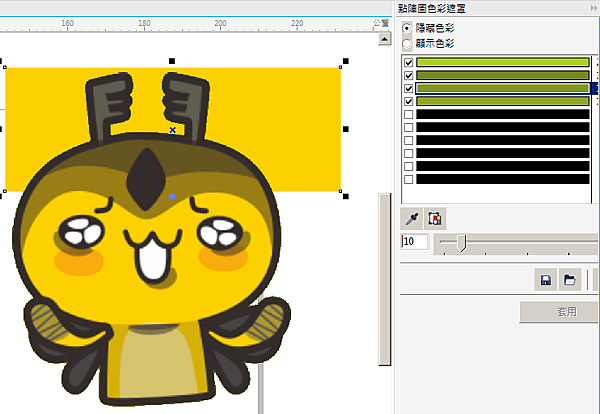Image resolution: width=600 pixels, height=414 pixels.
Task: Select the top-right selection handle of yellow rectangle
Action: [x=346, y=63]
